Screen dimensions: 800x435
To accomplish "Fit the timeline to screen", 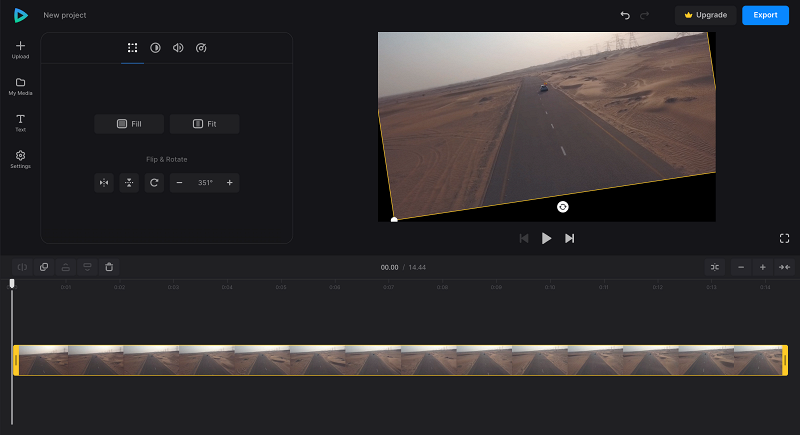I will pos(784,267).
